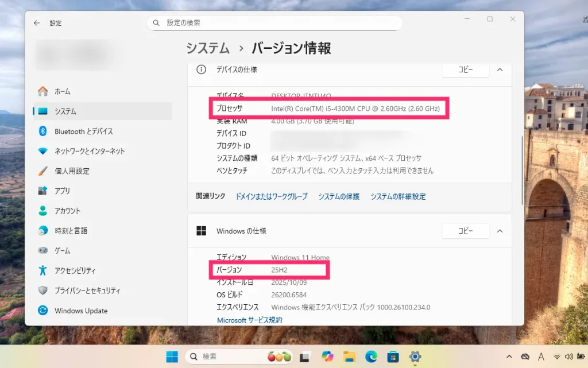
Task: Open Copilot from the taskbar
Action: [328, 357]
